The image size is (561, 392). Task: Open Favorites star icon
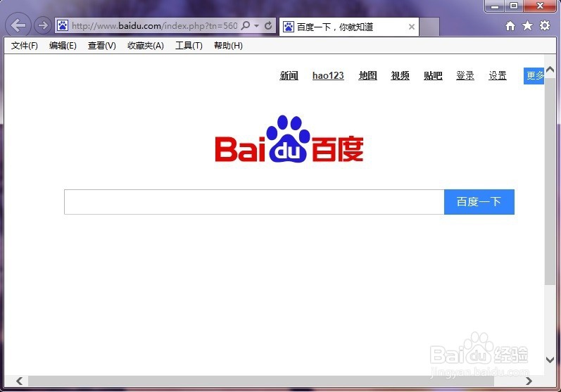point(527,25)
